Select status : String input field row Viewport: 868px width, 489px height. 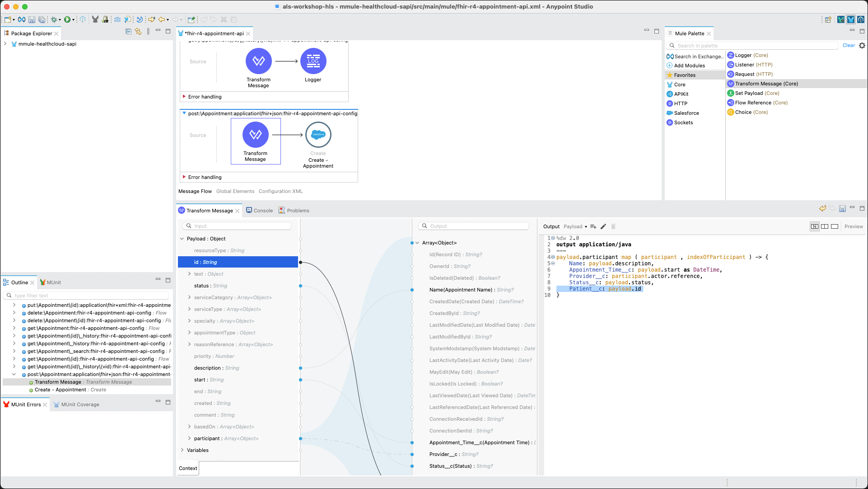click(x=238, y=286)
